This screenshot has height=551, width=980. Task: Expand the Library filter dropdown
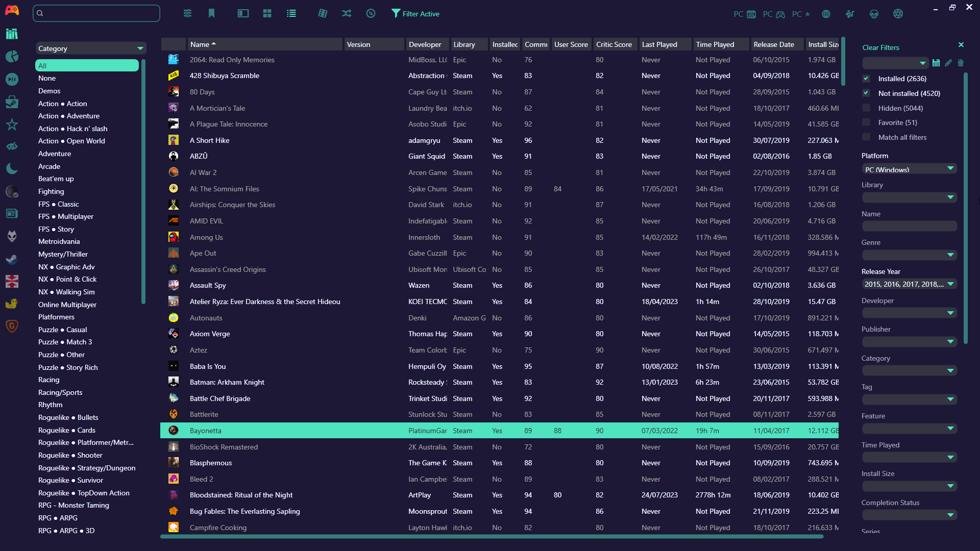pyautogui.click(x=909, y=197)
